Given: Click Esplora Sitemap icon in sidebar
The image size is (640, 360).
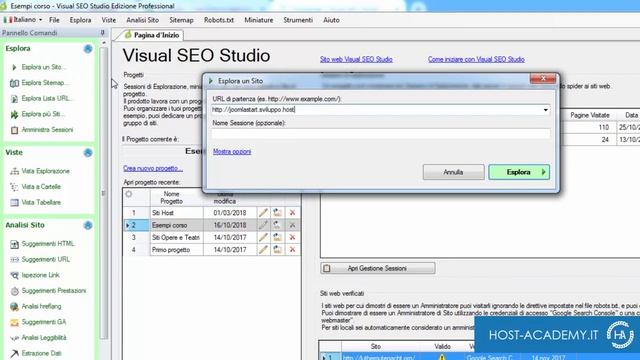Looking at the screenshot, I should coord(14,83).
